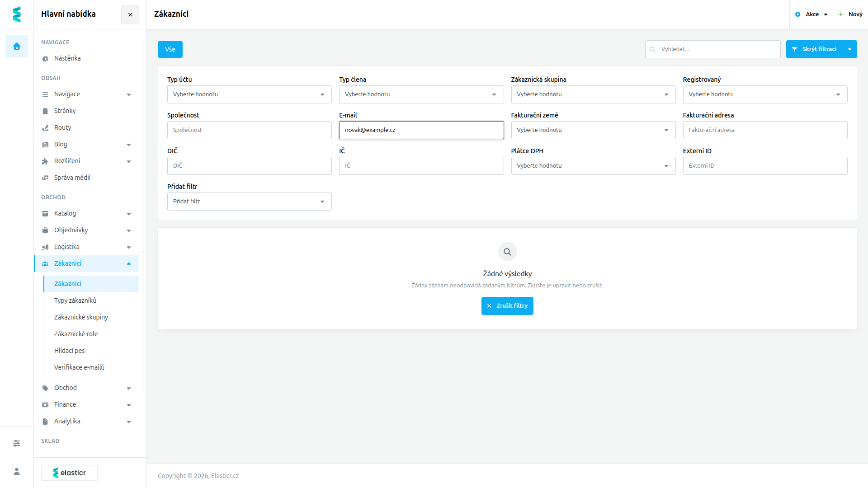868x488 pixels.
Task: Close the Hlavní nabídka panel
Action: pyautogui.click(x=130, y=14)
